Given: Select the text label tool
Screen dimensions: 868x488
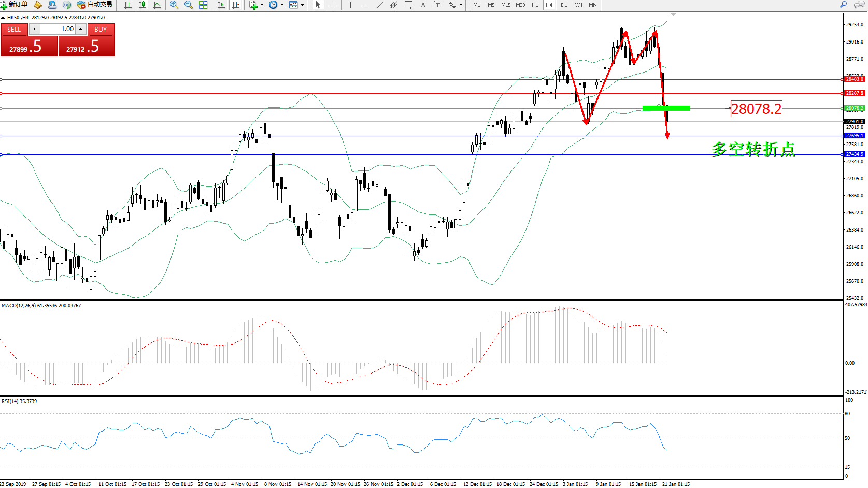Looking at the screenshot, I should tap(423, 5).
